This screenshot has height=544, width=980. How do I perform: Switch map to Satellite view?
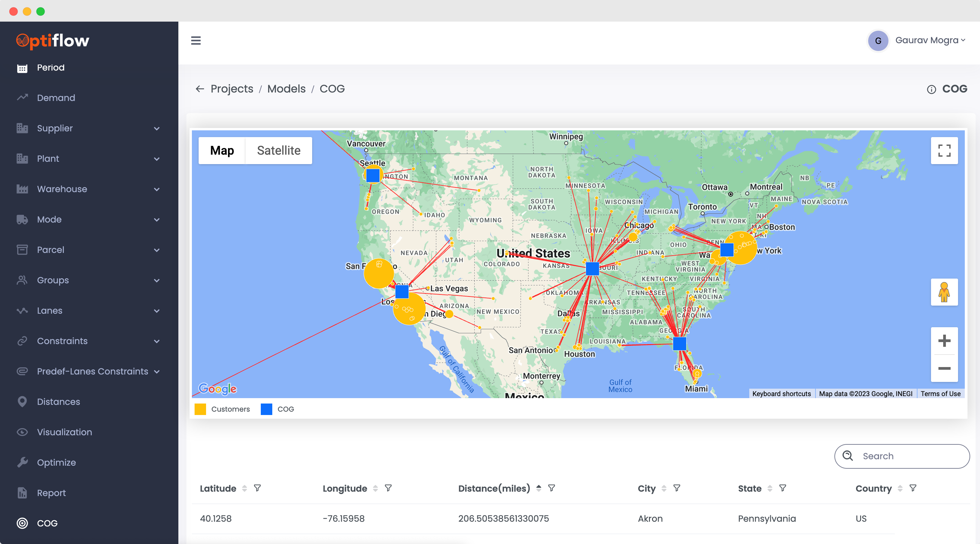pos(278,151)
